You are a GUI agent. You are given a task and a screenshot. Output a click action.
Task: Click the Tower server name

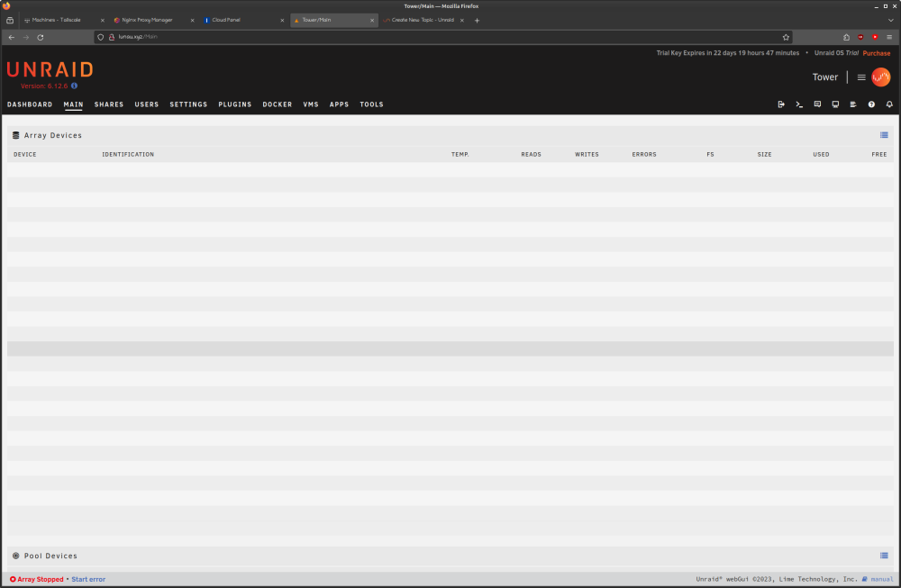pyautogui.click(x=825, y=77)
